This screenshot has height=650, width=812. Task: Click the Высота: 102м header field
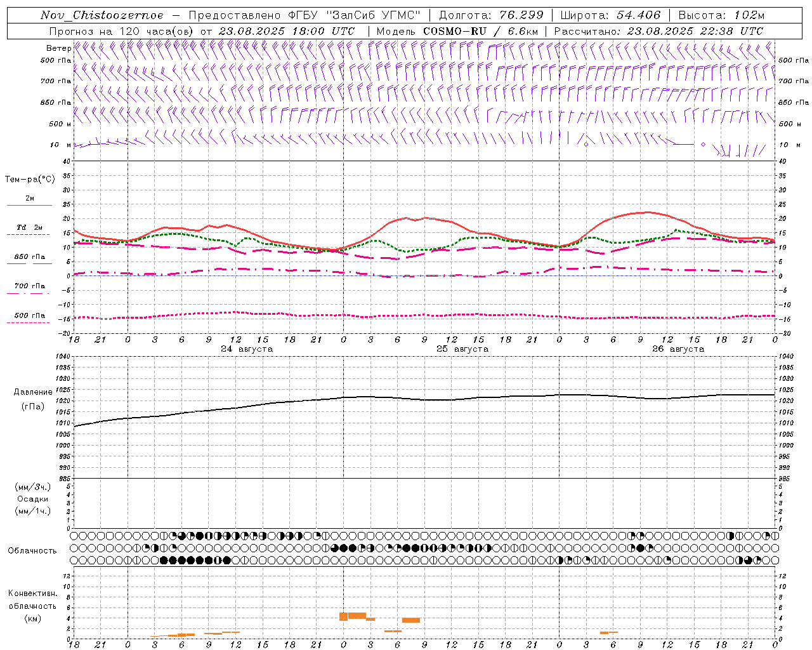coord(721,15)
